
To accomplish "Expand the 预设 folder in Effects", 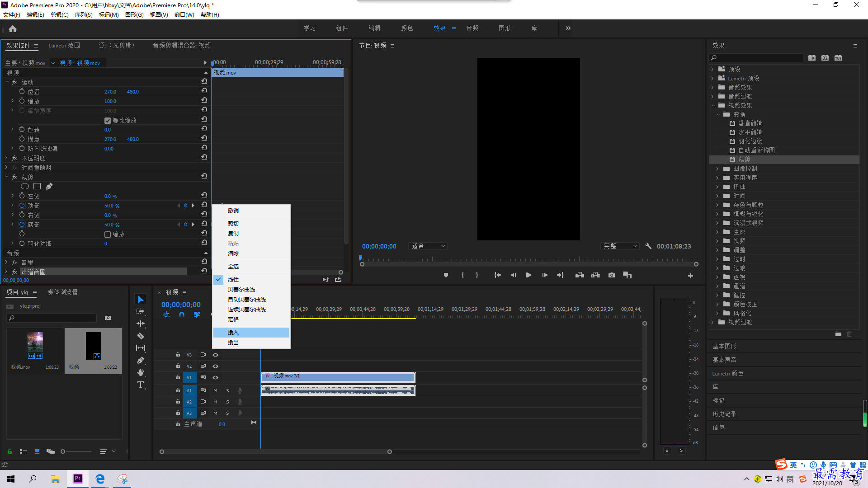I will [x=712, y=69].
